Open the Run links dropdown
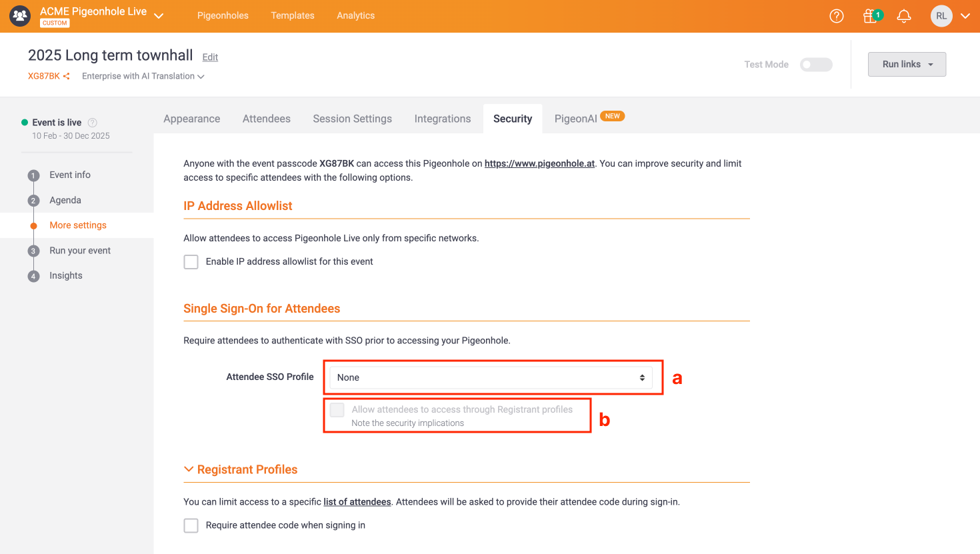980x554 pixels. tap(907, 64)
